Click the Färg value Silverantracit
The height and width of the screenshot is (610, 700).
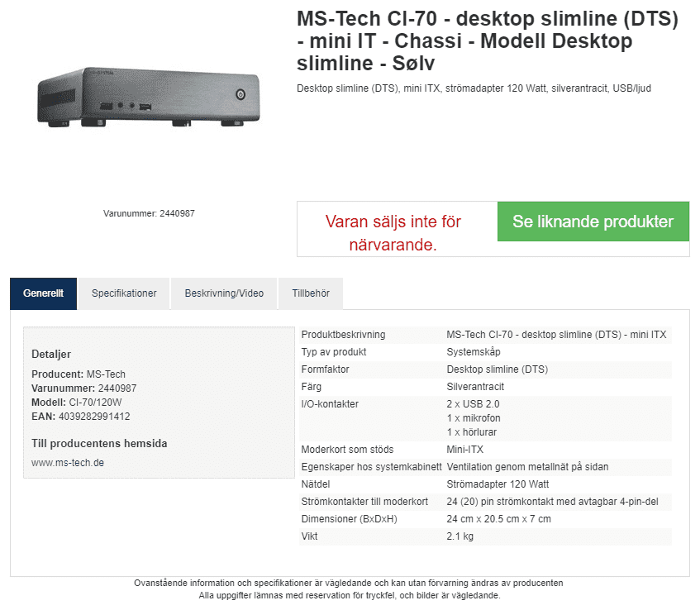point(475,387)
